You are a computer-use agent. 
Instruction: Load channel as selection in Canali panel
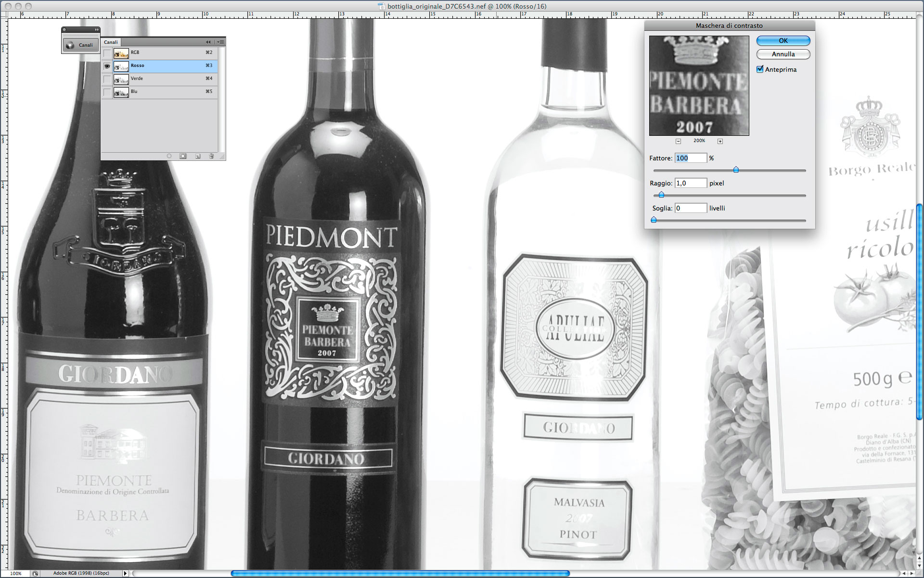(x=169, y=156)
